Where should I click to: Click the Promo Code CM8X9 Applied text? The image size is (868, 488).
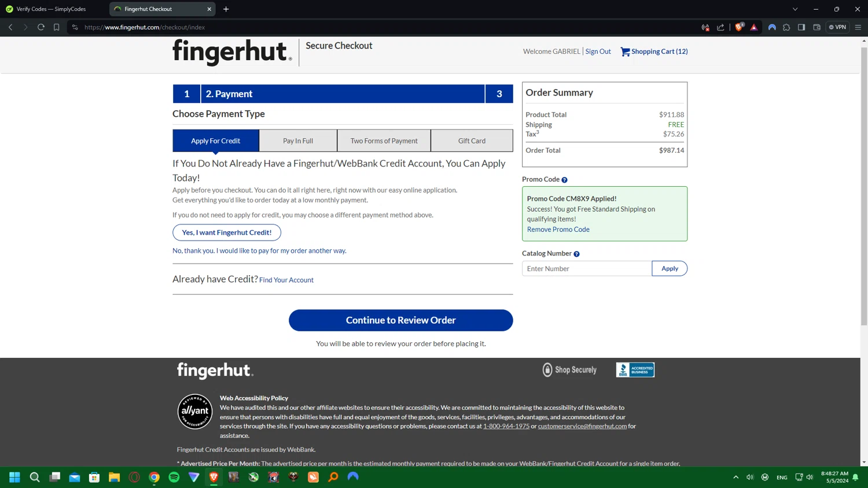572,198
